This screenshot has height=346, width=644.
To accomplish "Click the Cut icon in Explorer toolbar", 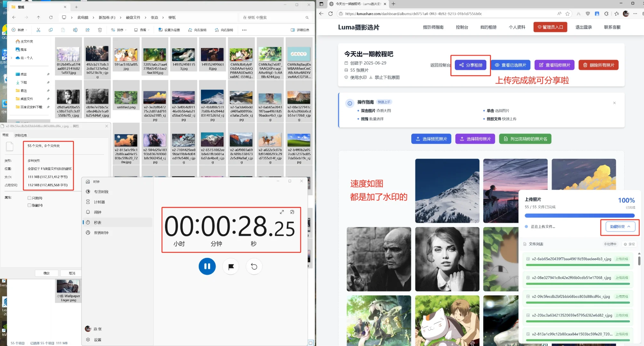I will coord(38,30).
